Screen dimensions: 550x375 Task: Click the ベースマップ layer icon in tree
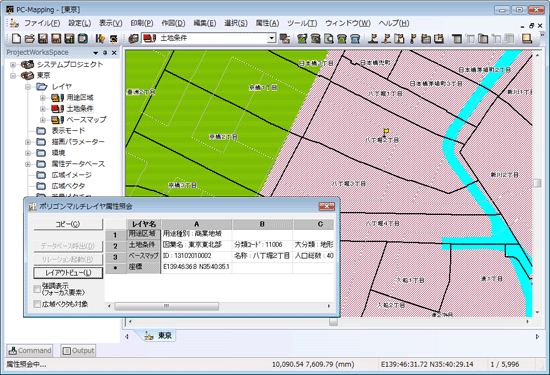point(57,120)
